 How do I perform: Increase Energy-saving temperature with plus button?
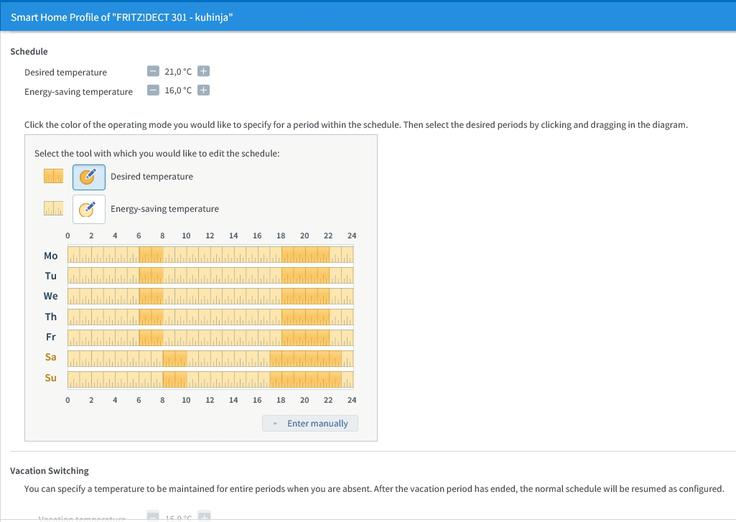(203, 90)
